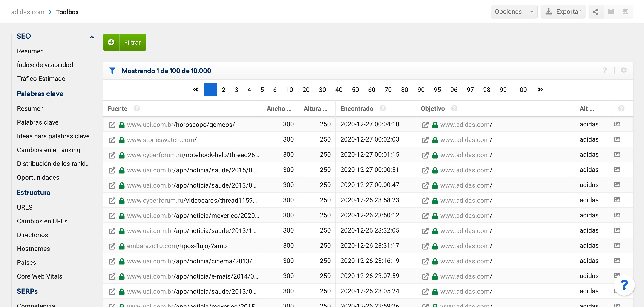
Task: Open Core Web Vitals sidebar item
Action: tap(40, 276)
